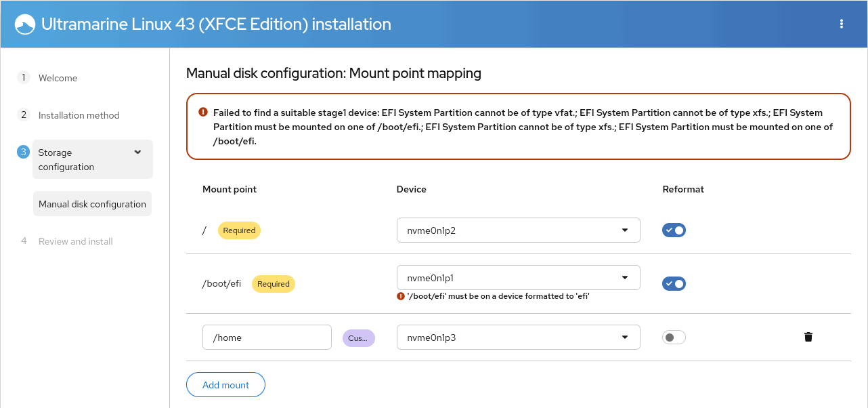Viewport: 868px width, 408px height.
Task: Click the /home mount point text field
Action: click(267, 338)
